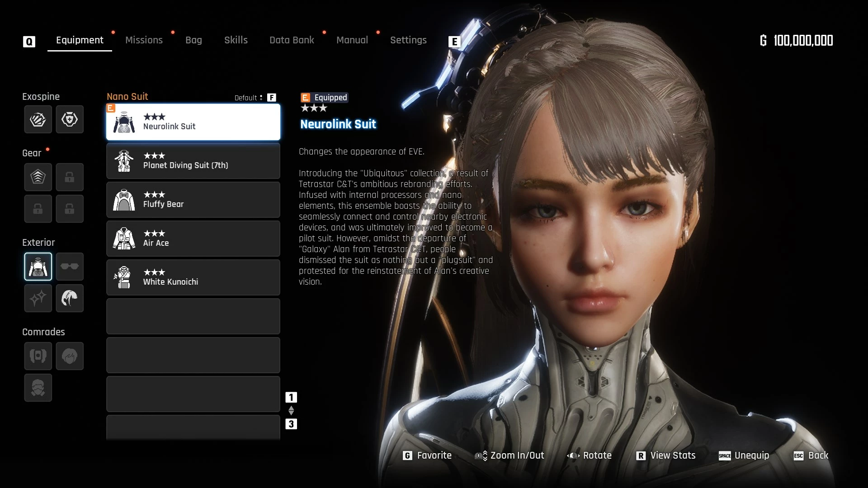Click the Zoom In/Out control

509,455
